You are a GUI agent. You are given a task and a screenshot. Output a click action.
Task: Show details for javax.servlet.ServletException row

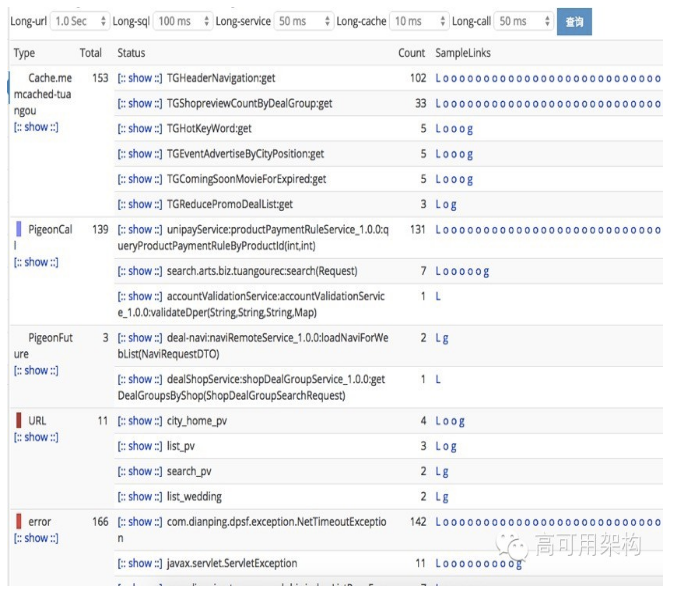139,563
